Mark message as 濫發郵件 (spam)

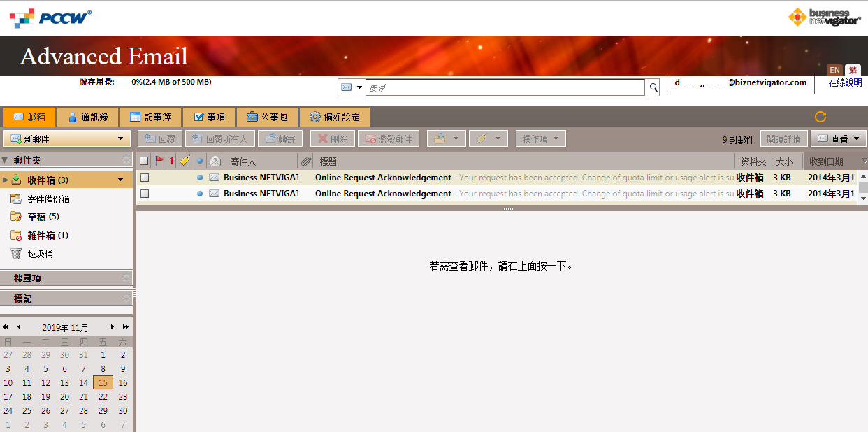(389, 138)
